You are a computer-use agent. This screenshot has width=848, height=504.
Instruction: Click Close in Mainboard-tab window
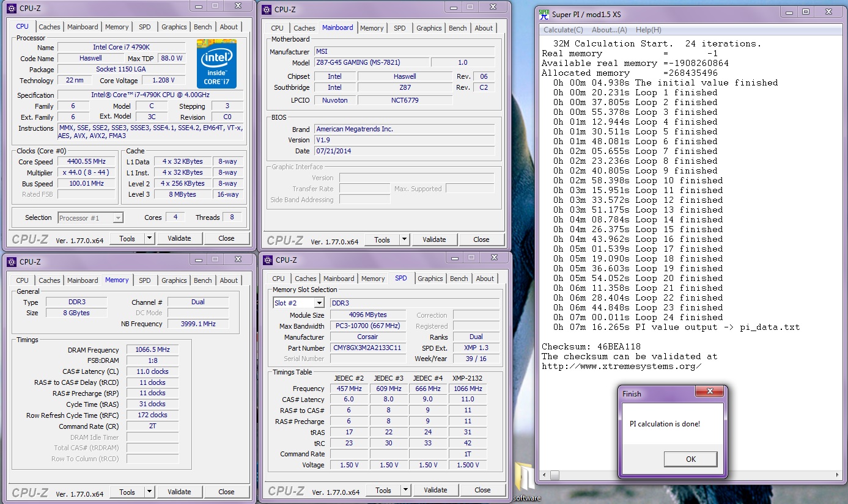pos(481,240)
